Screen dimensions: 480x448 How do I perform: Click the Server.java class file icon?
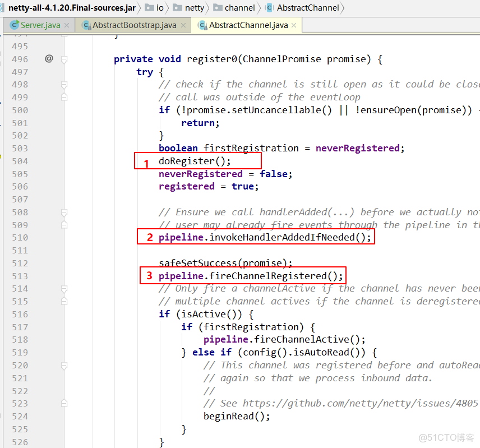pos(14,25)
